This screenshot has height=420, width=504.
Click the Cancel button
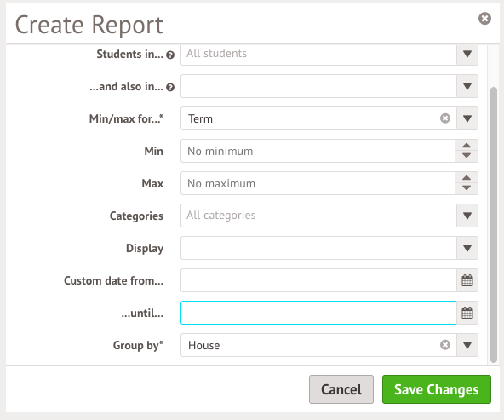(341, 389)
